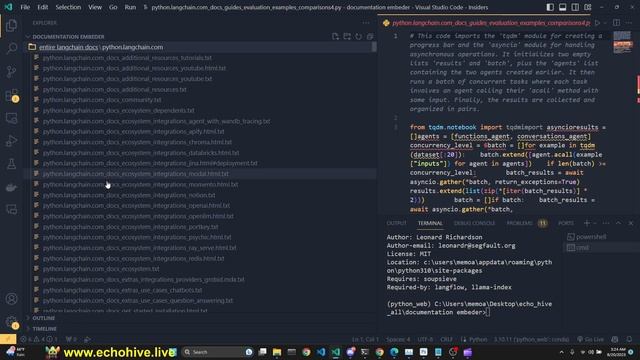
Task: Toggle the secondary side bar layout button
Action: tap(575, 7)
